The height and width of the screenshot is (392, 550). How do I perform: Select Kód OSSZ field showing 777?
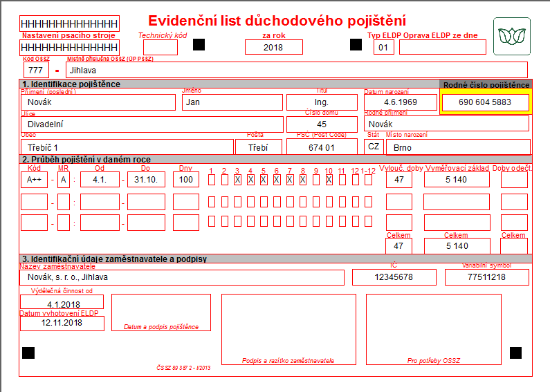(x=36, y=70)
